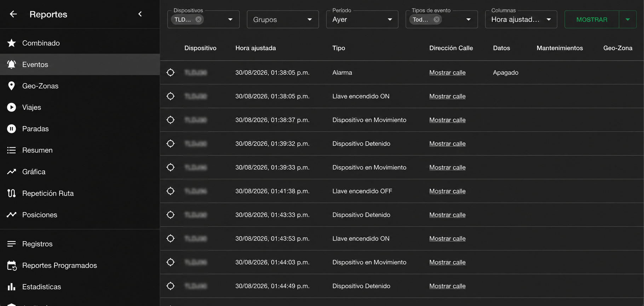
Task: Click the Geo-Zona column header
Action: click(618, 48)
